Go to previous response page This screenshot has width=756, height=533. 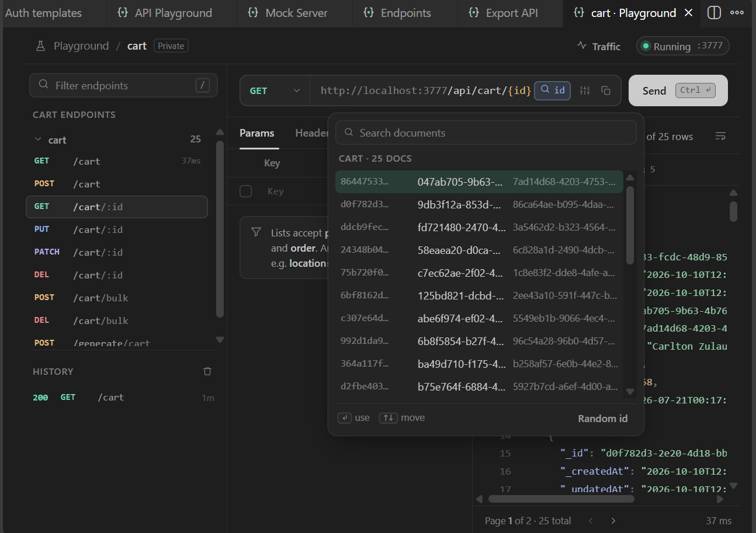[591, 521]
